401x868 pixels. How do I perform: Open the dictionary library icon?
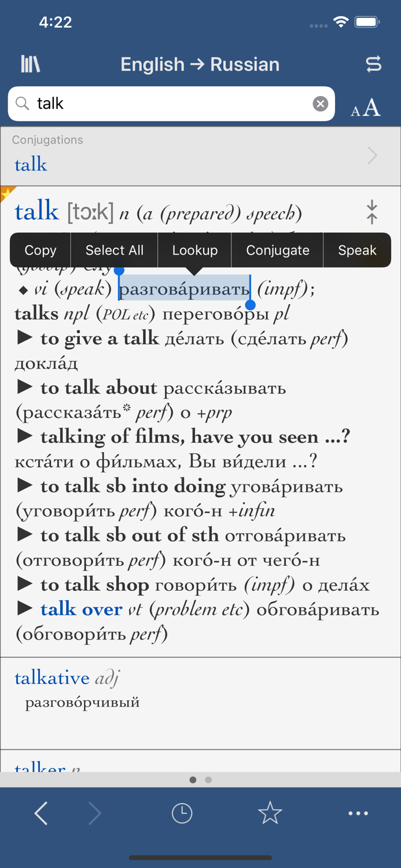30,64
